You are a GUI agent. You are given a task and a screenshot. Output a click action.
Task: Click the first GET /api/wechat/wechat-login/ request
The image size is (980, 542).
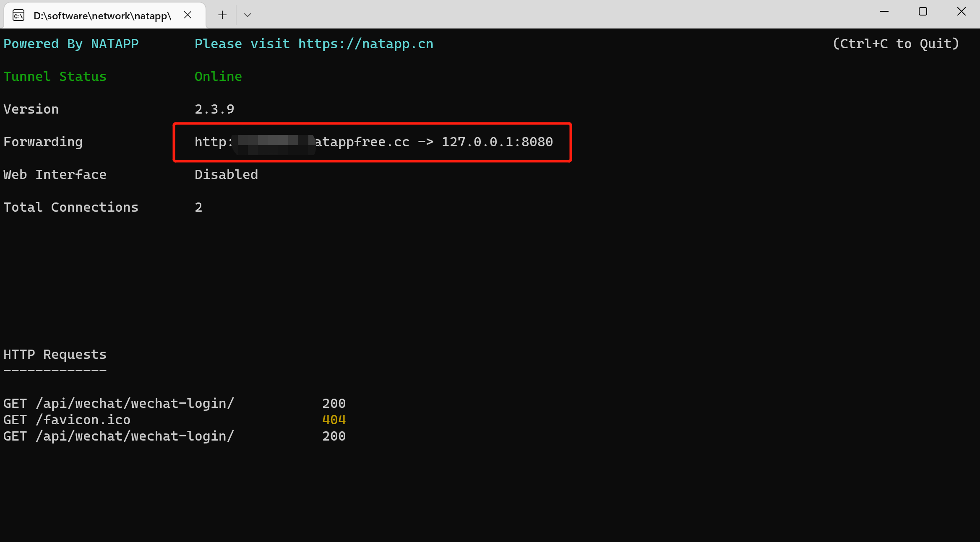119,404
